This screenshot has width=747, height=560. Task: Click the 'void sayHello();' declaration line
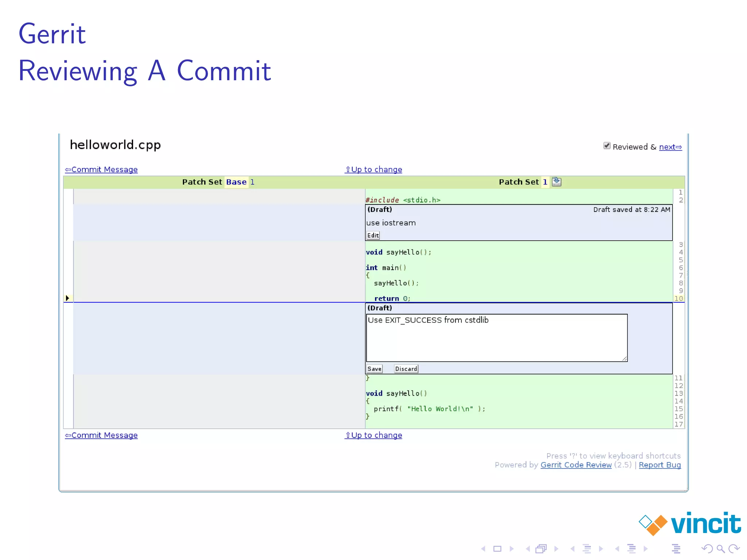click(x=399, y=252)
